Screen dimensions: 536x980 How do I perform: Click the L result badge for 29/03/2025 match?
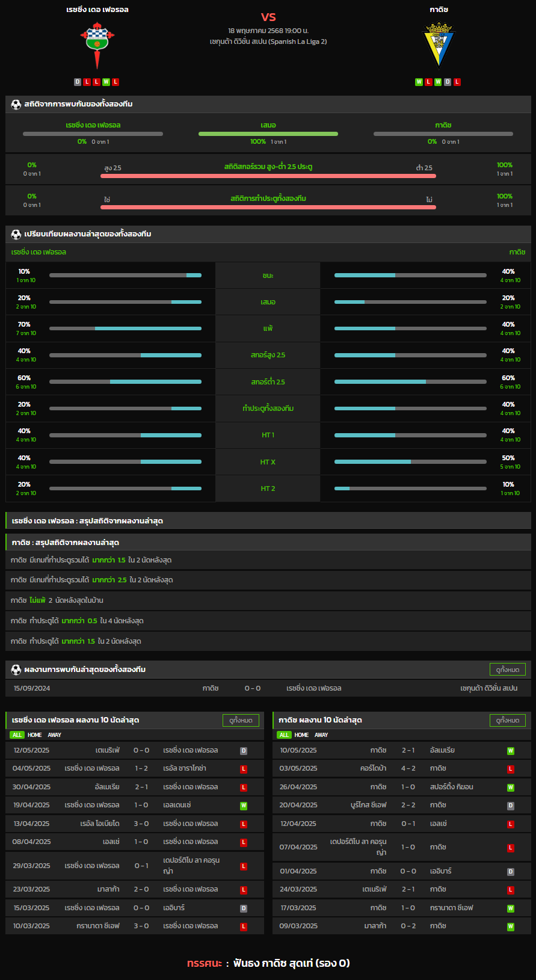tap(244, 866)
